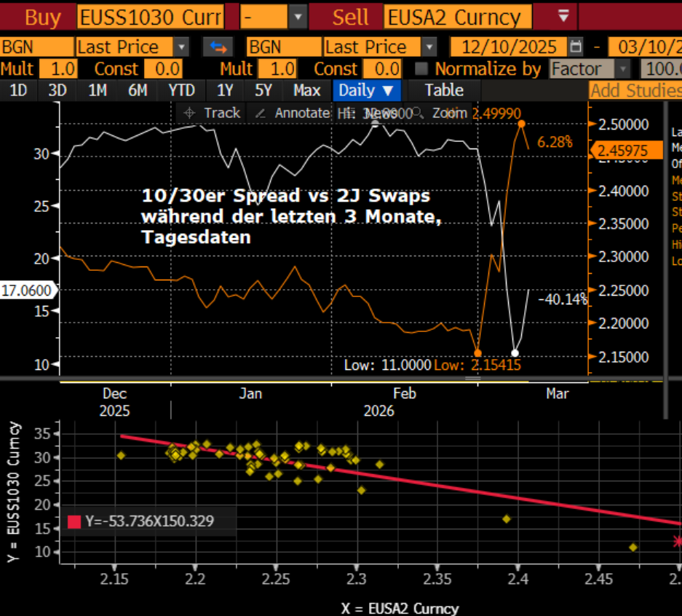Activate the Track crosshair tool
Image resolution: width=682 pixels, height=616 pixels.
213,113
